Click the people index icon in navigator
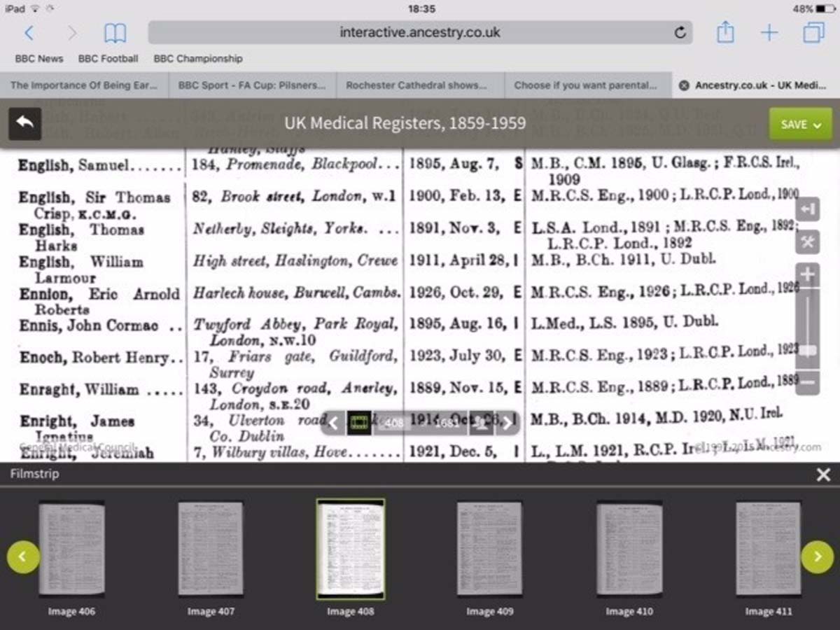Viewport: 840px width, 630px height. point(480,422)
